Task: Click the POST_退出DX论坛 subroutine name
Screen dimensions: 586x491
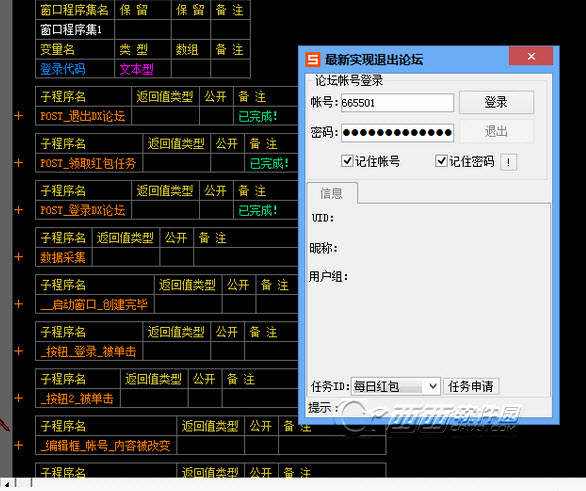Action: click(83, 116)
